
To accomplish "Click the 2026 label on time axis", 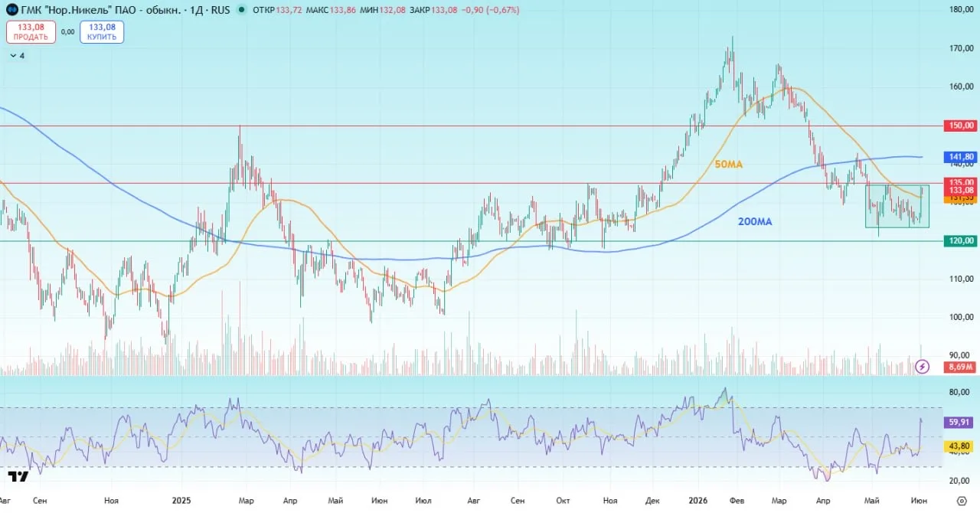I will click(x=700, y=500).
